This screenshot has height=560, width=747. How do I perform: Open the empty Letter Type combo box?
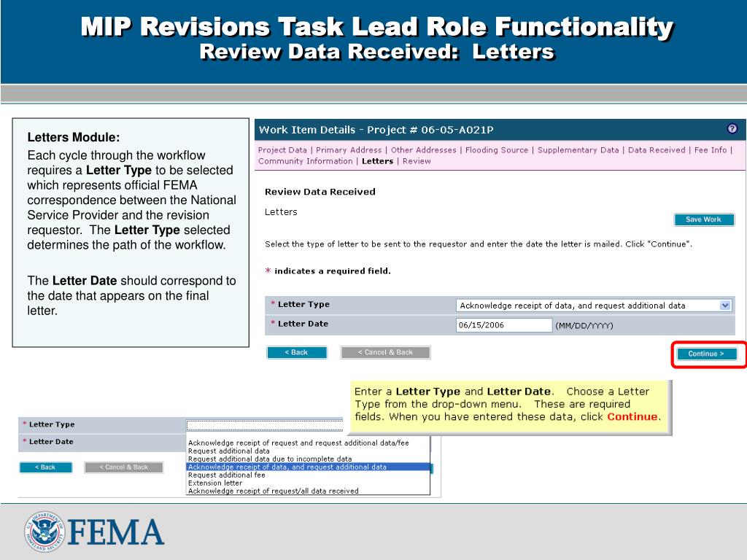click(x=265, y=425)
